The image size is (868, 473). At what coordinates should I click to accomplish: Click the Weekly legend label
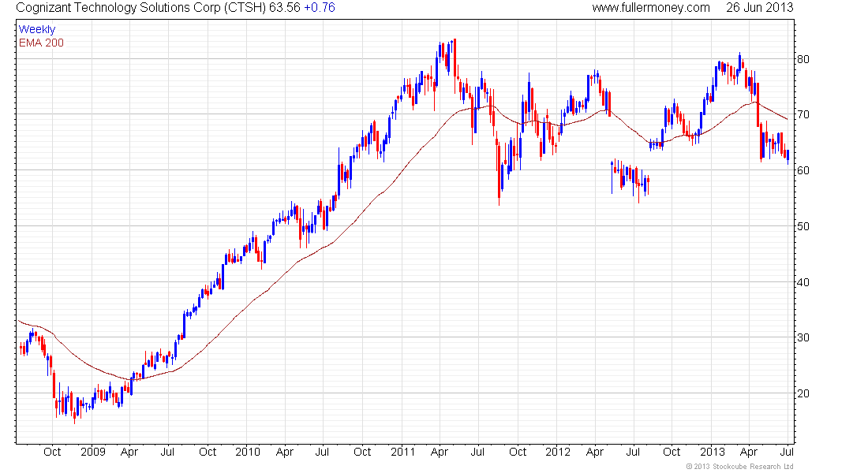pos(37,29)
